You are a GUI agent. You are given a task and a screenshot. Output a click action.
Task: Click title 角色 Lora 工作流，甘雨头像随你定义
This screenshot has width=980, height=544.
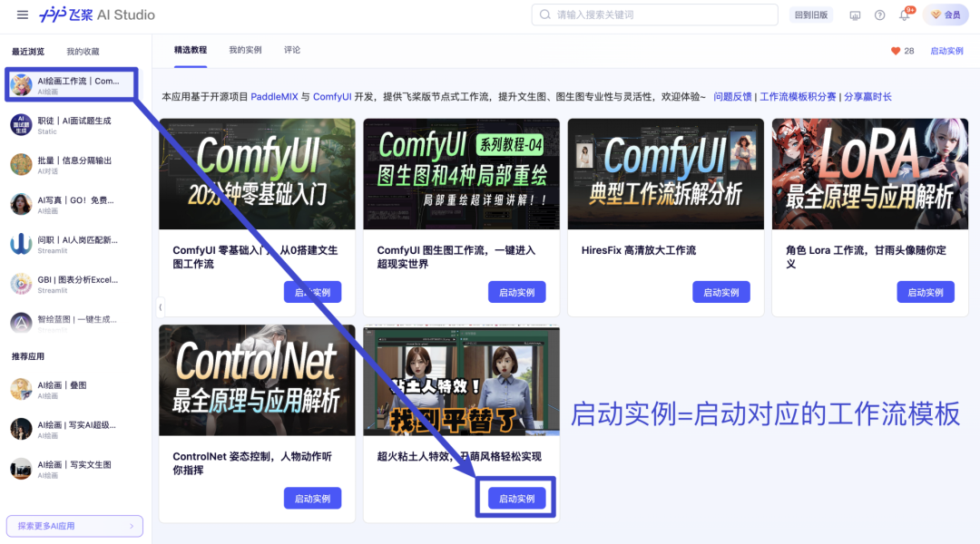click(x=866, y=257)
